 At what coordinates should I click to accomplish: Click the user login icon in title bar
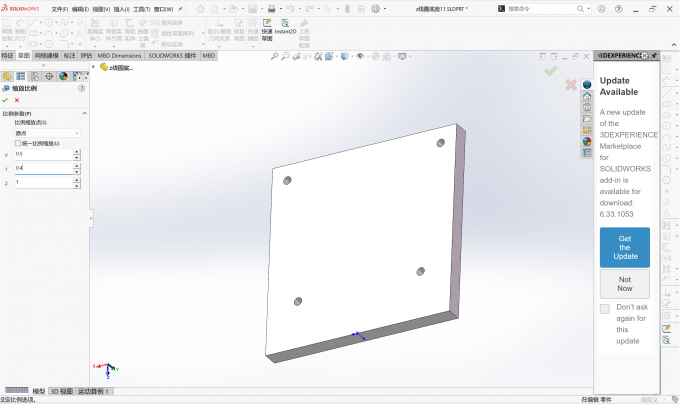602,9
